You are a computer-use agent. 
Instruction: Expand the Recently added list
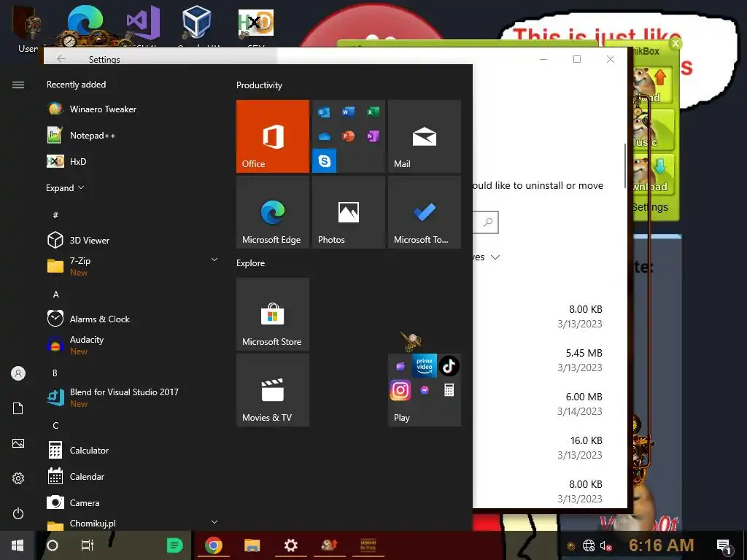click(x=65, y=187)
